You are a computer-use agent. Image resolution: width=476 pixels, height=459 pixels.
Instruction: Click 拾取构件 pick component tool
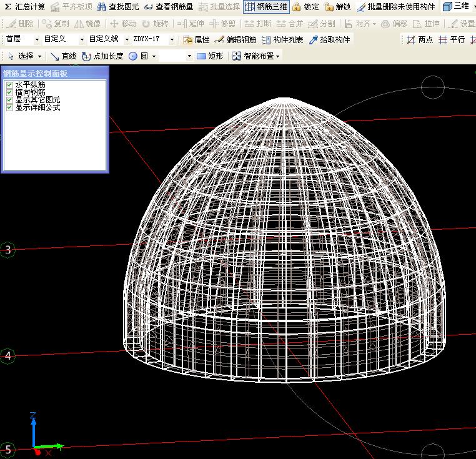[x=329, y=40]
